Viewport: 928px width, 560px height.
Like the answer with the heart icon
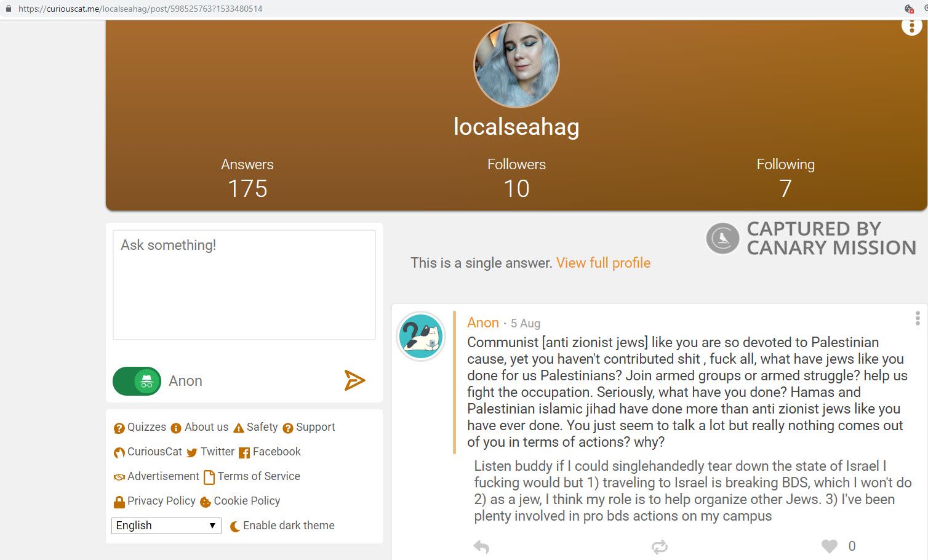click(x=830, y=546)
